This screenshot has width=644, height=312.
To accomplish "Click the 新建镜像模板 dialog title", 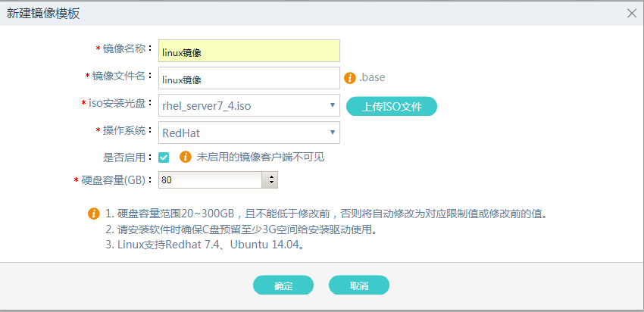I will pos(43,14).
